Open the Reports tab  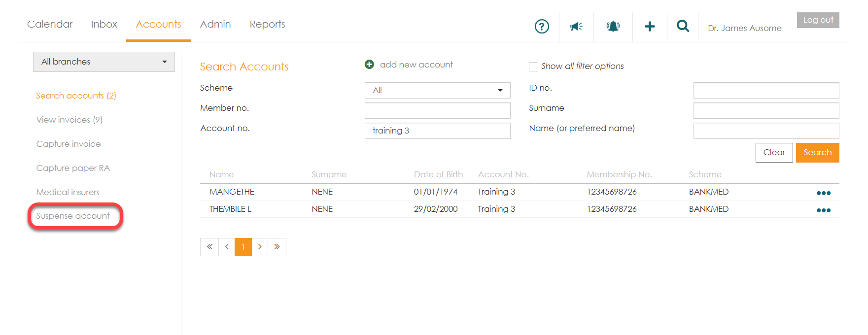[x=267, y=24]
